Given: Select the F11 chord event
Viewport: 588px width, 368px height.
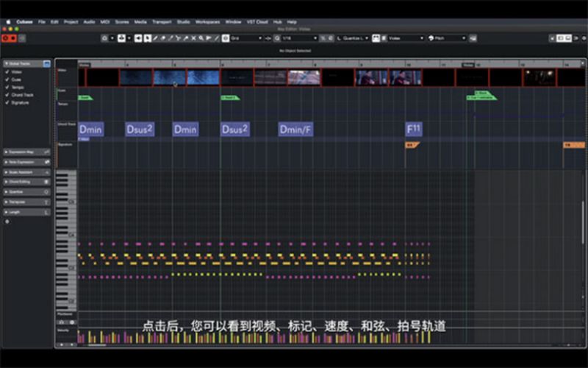Looking at the screenshot, I should pos(414,130).
